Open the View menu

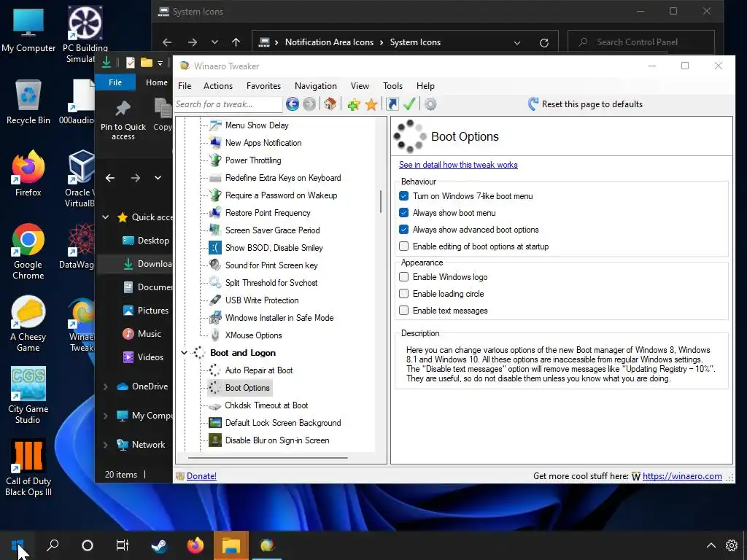pyautogui.click(x=360, y=86)
